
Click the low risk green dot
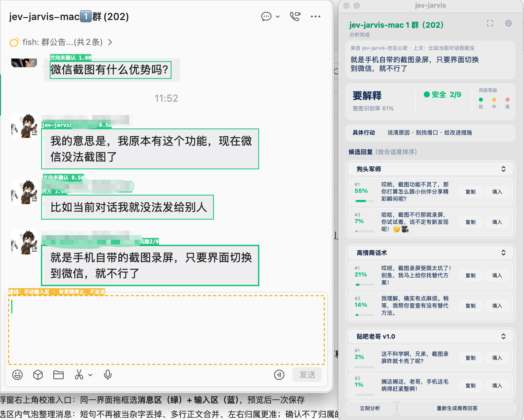point(481,100)
